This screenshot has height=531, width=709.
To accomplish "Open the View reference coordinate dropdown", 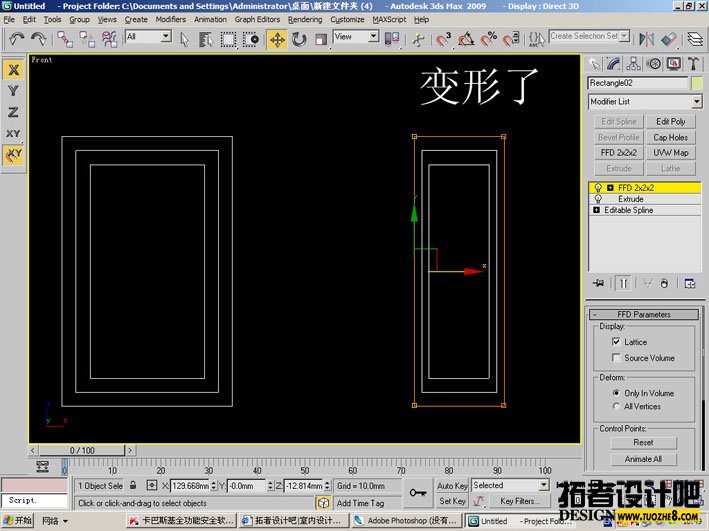I will (373, 37).
